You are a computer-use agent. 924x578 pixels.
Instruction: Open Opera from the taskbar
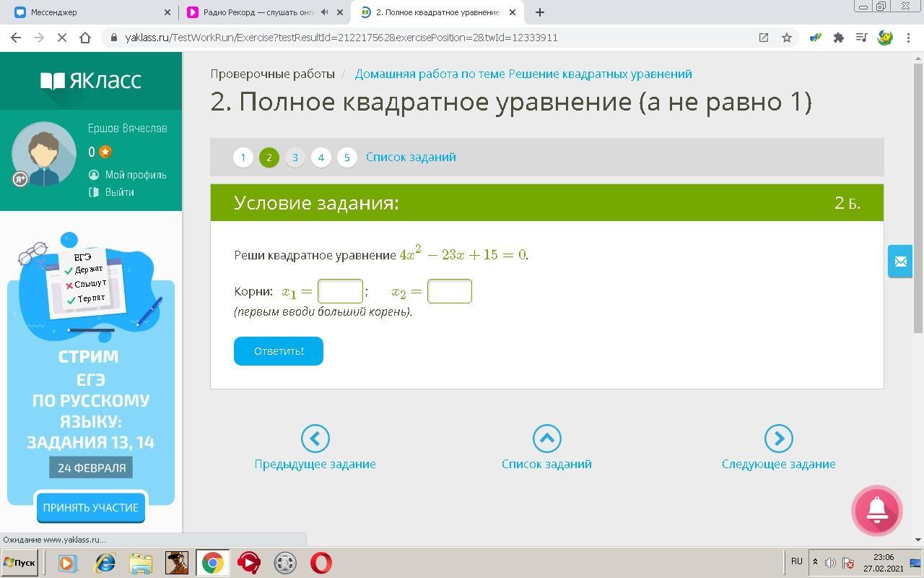pyautogui.click(x=321, y=562)
